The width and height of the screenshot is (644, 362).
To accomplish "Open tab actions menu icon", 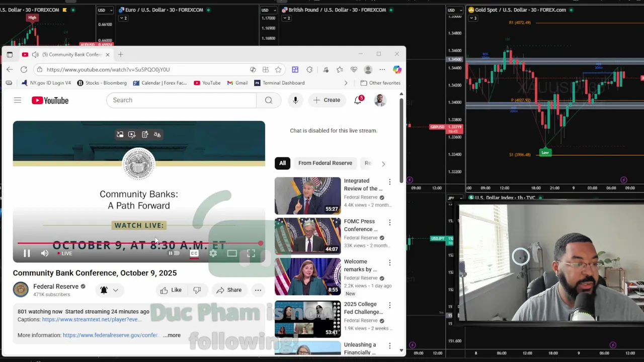I will 10,54.
